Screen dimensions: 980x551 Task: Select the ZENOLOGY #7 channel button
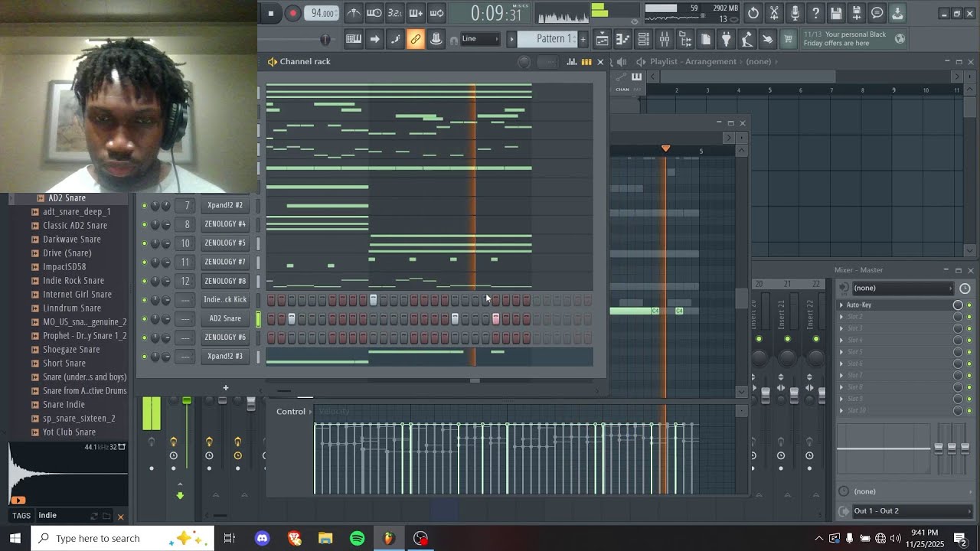pos(225,262)
